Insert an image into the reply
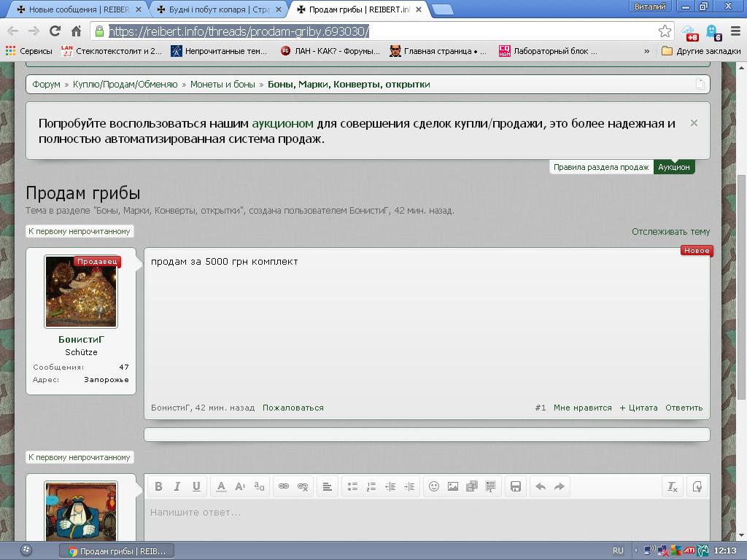Screen dimensions: 747x560 click(453, 486)
